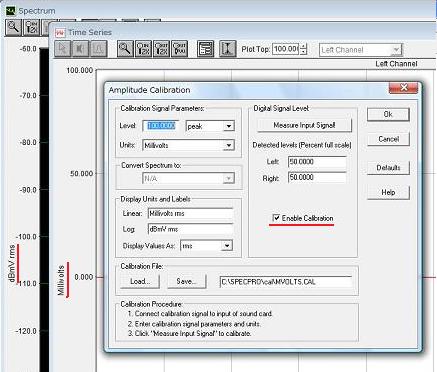The image size is (437, 372).
Task: Click the vertical autoscale I-bar icon
Action: (x=228, y=49)
